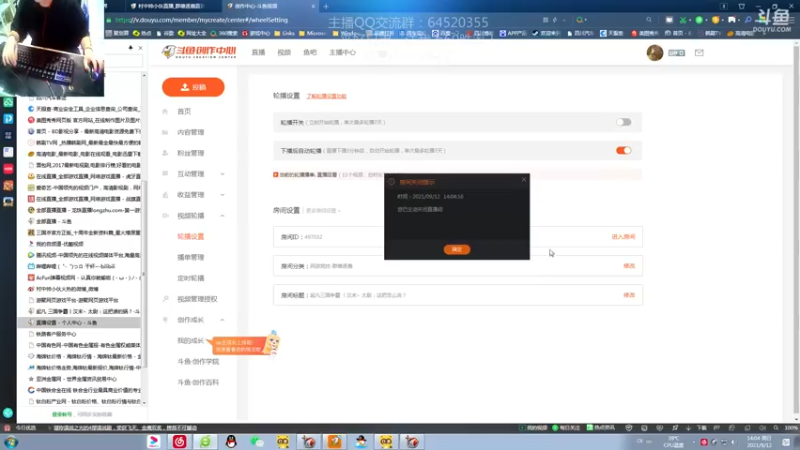800x450 pixels.
Task: Open the 主播中心 top navigation tab
Action: pos(342,53)
